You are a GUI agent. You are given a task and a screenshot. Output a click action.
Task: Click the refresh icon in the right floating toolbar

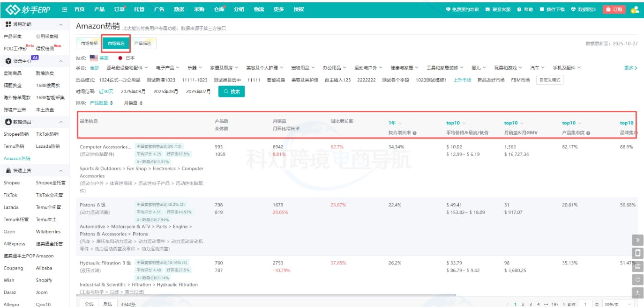(637, 279)
